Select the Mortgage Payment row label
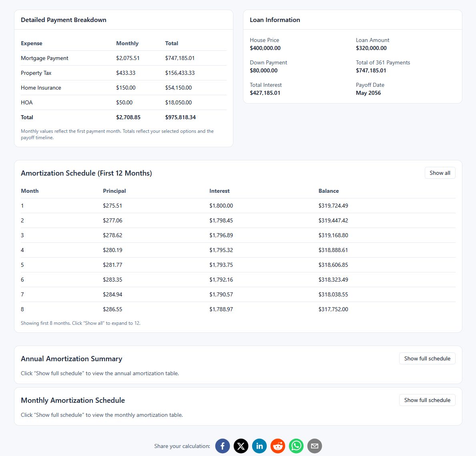Image resolution: width=476 pixels, height=456 pixels. (44, 58)
